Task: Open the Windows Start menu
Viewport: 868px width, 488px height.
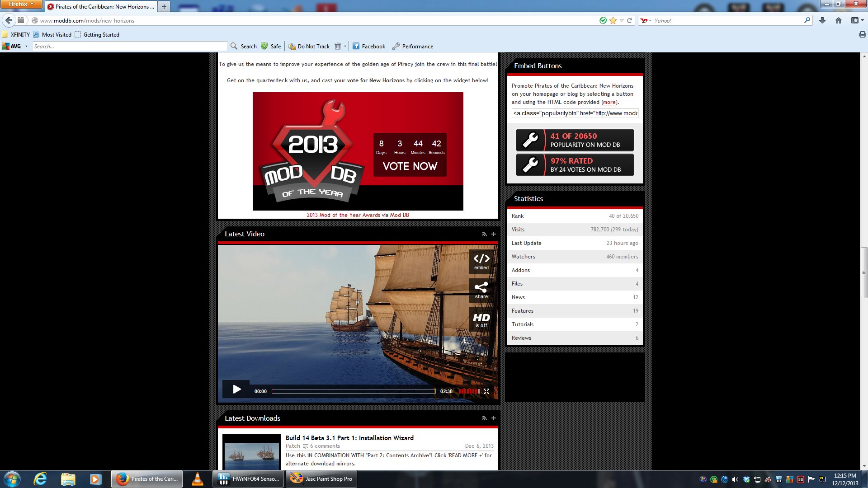Action: (x=12, y=479)
